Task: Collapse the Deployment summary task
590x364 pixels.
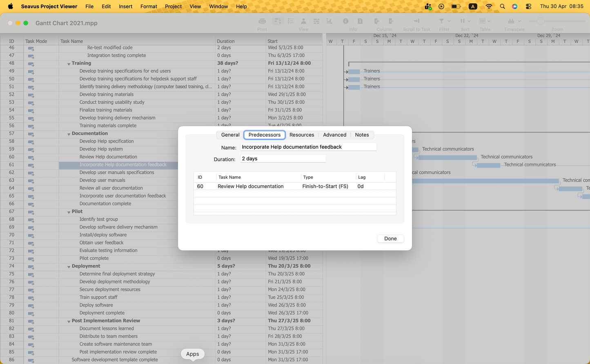Action: tap(69, 266)
